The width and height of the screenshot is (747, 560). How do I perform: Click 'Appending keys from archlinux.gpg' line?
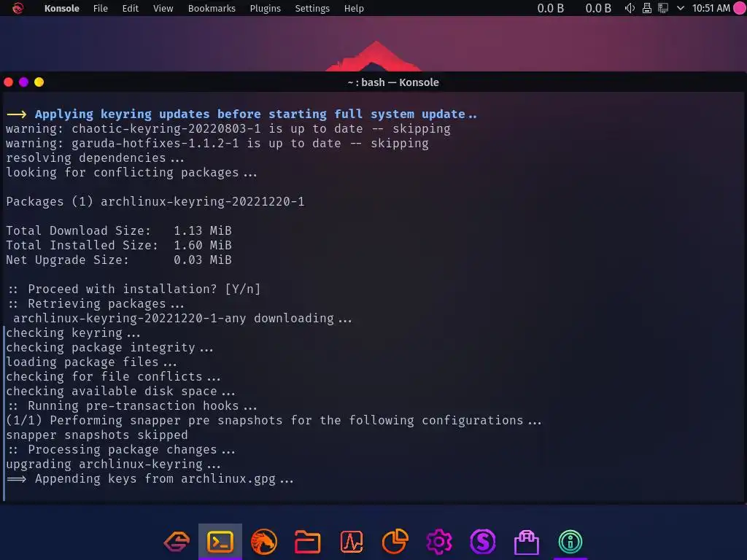click(x=150, y=479)
